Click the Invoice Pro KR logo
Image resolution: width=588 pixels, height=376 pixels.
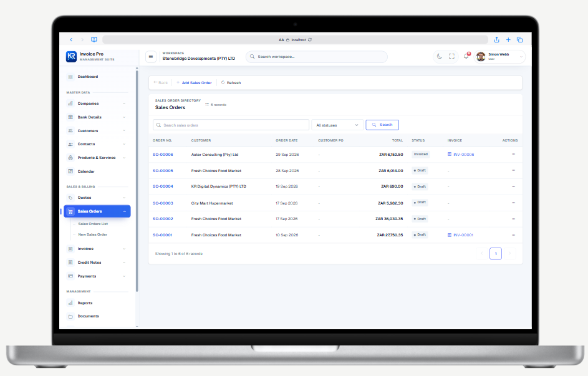(71, 56)
